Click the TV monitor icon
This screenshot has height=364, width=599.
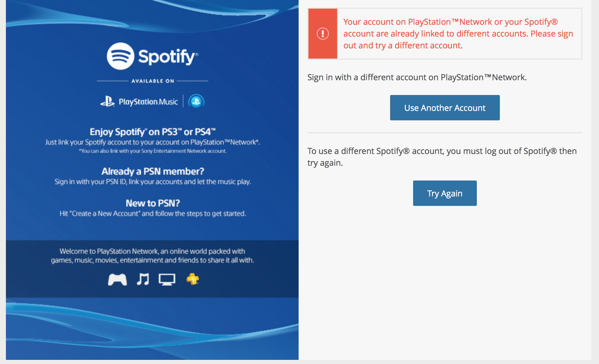tap(167, 279)
